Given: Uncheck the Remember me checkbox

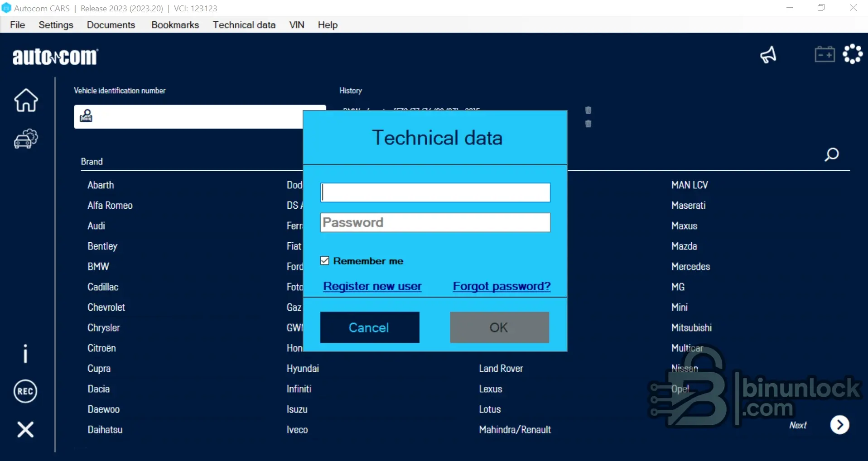Looking at the screenshot, I should 325,261.
